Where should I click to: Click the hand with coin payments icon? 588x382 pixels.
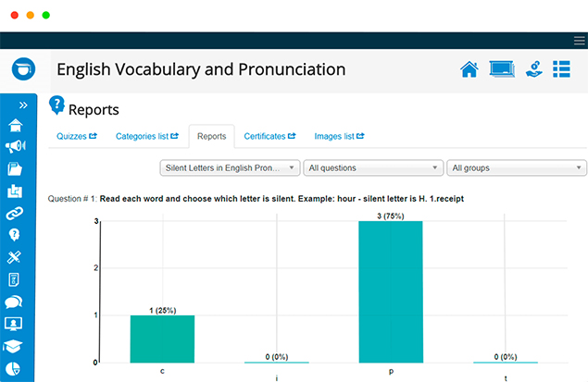click(x=534, y=69)
